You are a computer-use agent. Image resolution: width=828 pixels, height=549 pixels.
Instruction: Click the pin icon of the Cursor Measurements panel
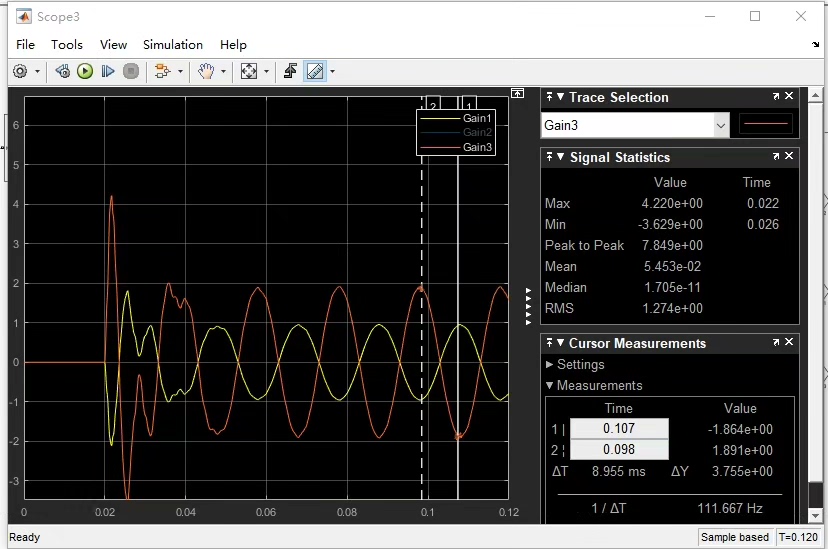tap(549, 343)
